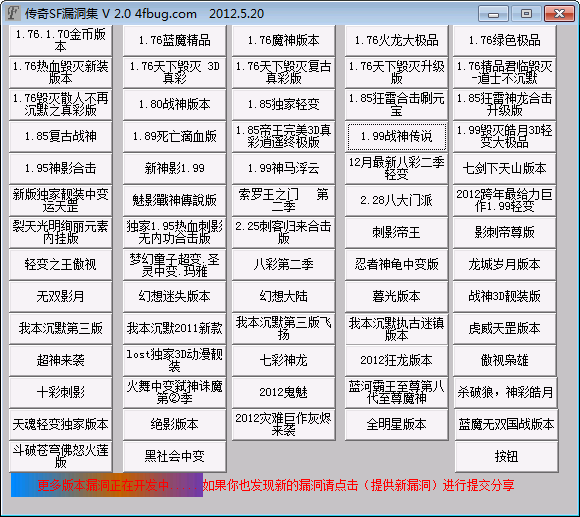Choose the 1.76魔神版本 button
Screen dimensions: 580x517
(284, 40)
